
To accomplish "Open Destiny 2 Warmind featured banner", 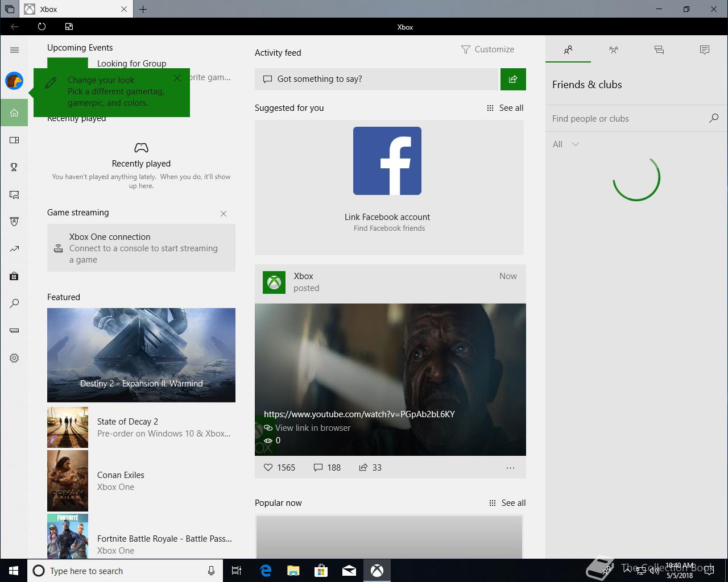I will click(141, 355).
